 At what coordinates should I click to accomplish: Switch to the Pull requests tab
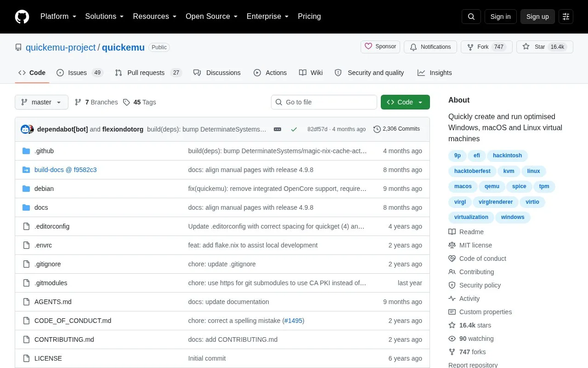click(x=148, y=73)
